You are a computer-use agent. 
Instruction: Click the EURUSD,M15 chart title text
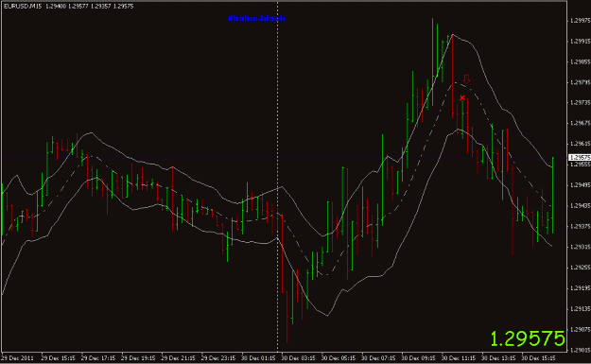(23, 6)
